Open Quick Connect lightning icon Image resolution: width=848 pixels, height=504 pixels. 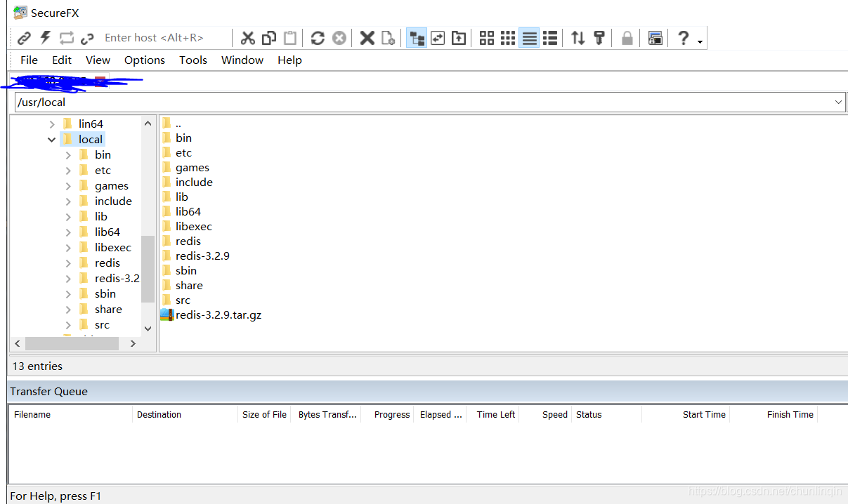point(45,38)
